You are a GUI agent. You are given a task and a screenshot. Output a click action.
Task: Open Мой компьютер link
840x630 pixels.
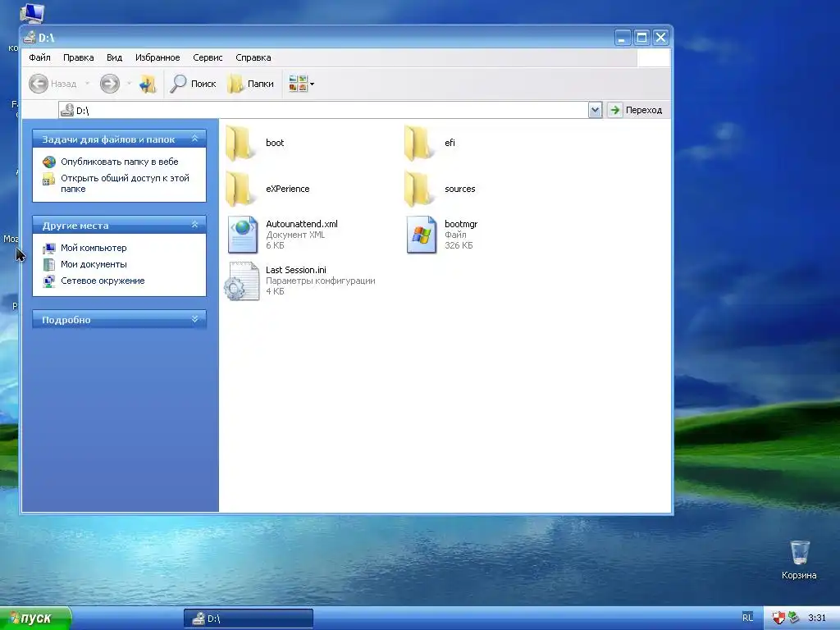94,248
